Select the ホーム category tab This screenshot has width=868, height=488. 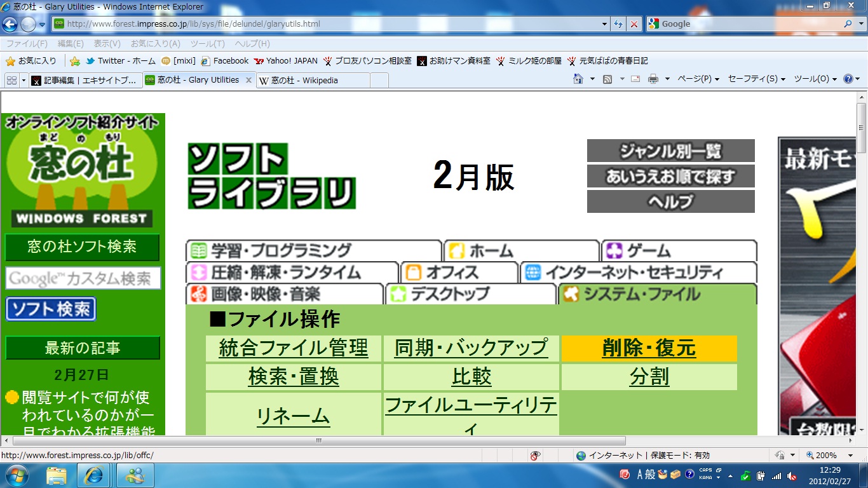pyautogui.click(x=522, y=250)
